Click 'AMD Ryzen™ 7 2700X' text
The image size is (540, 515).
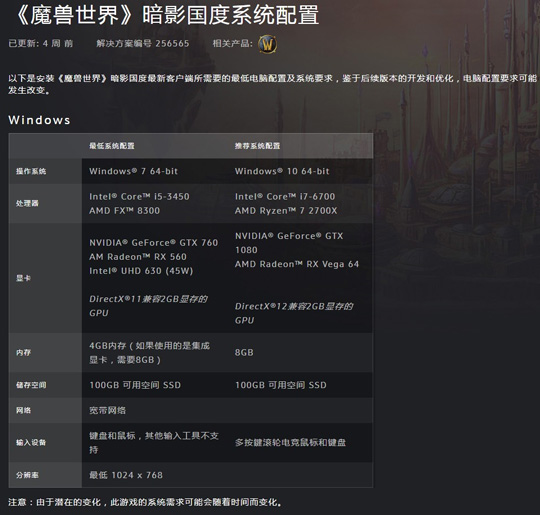(286, 210)
